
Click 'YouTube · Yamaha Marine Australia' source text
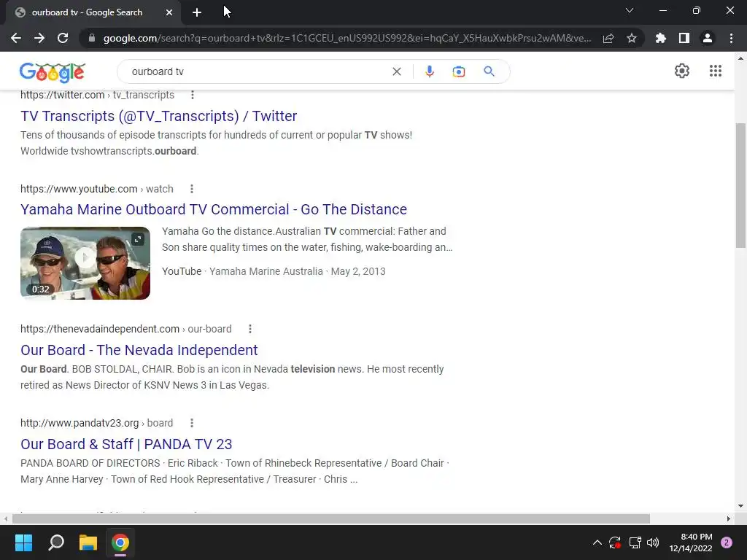pos(242,271)
